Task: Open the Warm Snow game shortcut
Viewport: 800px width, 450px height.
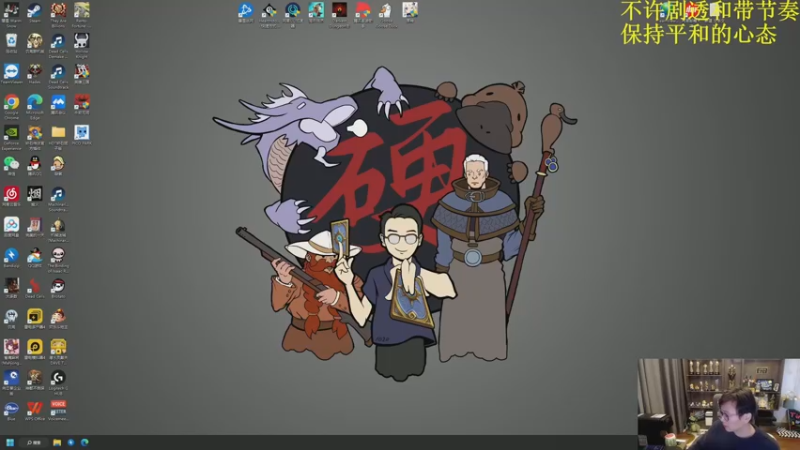Action: (x=11, y=10)
